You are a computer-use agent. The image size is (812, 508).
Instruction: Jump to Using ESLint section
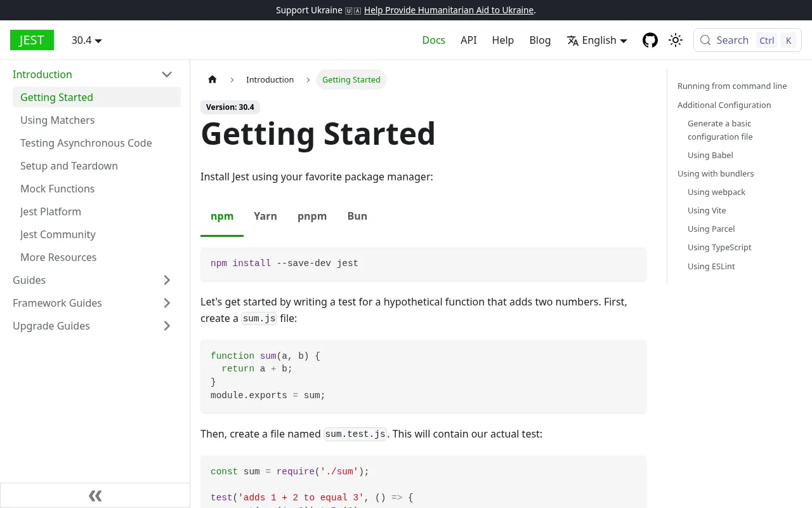711,266
